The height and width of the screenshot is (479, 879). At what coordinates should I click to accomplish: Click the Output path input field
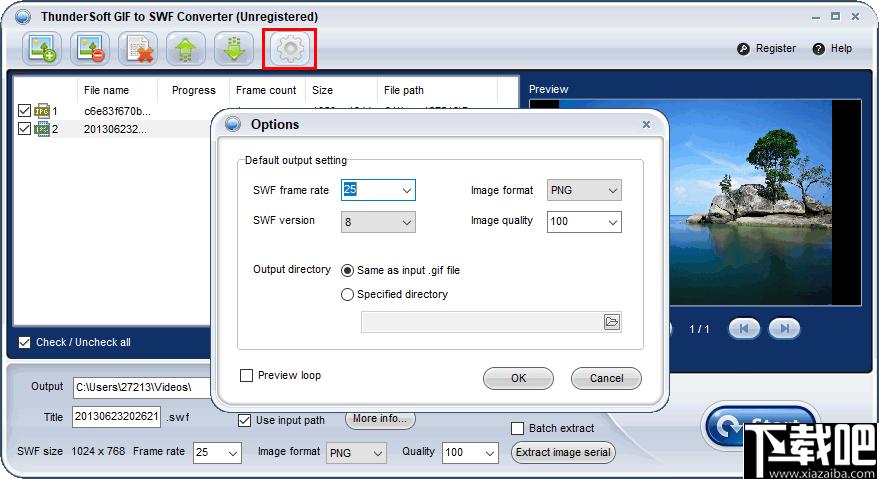click(142, 387)
